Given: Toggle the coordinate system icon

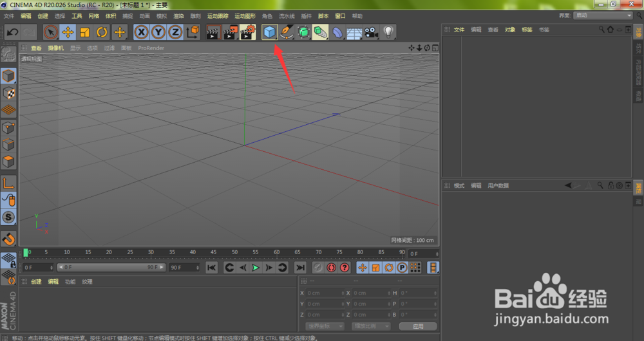Looking at the screenshot, I should click(193, 32).
